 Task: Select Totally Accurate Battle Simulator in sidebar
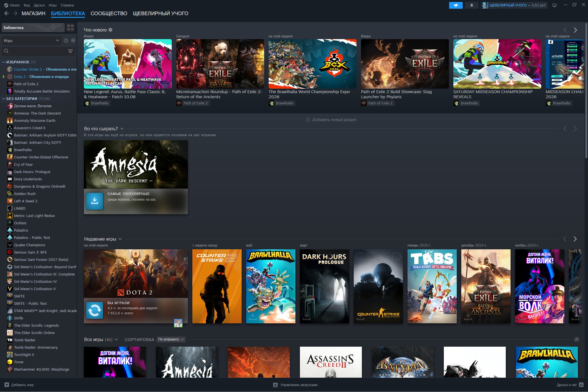tap(42, 91)
